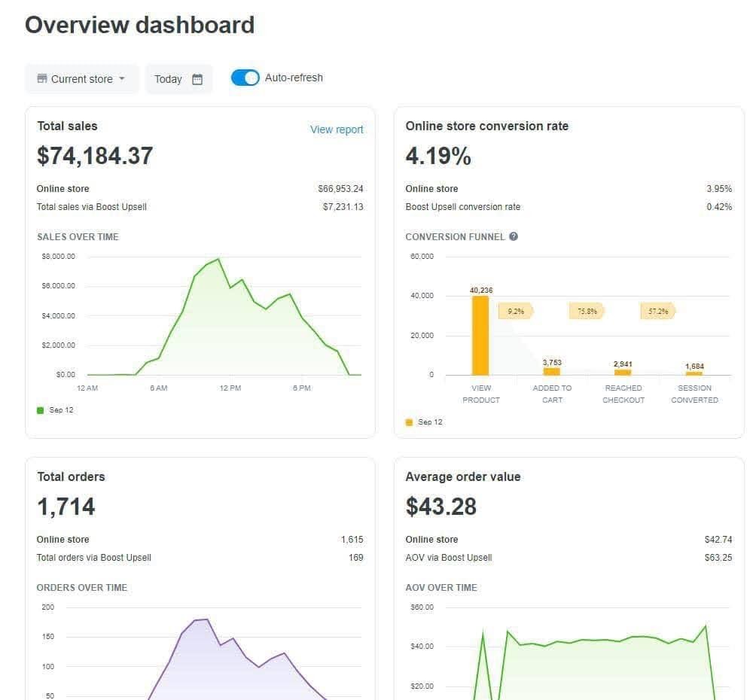Click the Reached Checkout bar 2,941
756x700 pixels.
[623, 372]
